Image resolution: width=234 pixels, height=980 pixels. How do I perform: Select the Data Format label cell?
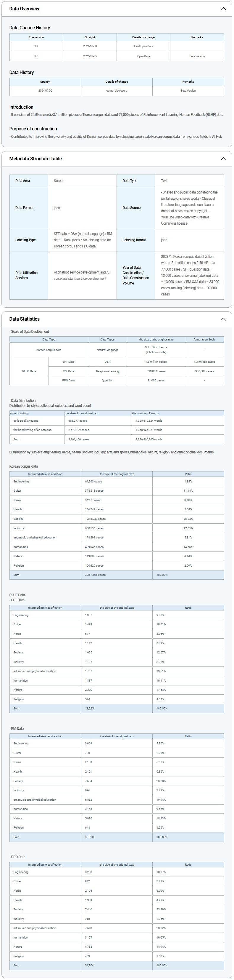[x=24, y=208]
